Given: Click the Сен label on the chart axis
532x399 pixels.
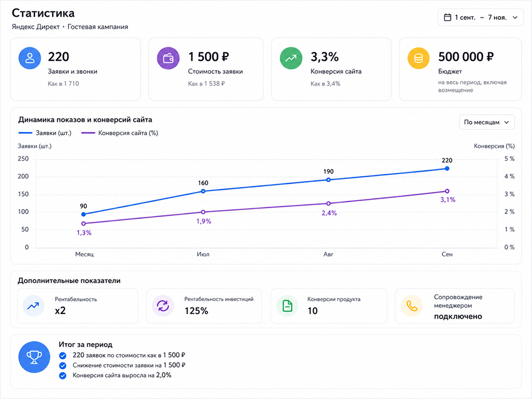Looking at the screenshot, I should click(x=447, y=254).
